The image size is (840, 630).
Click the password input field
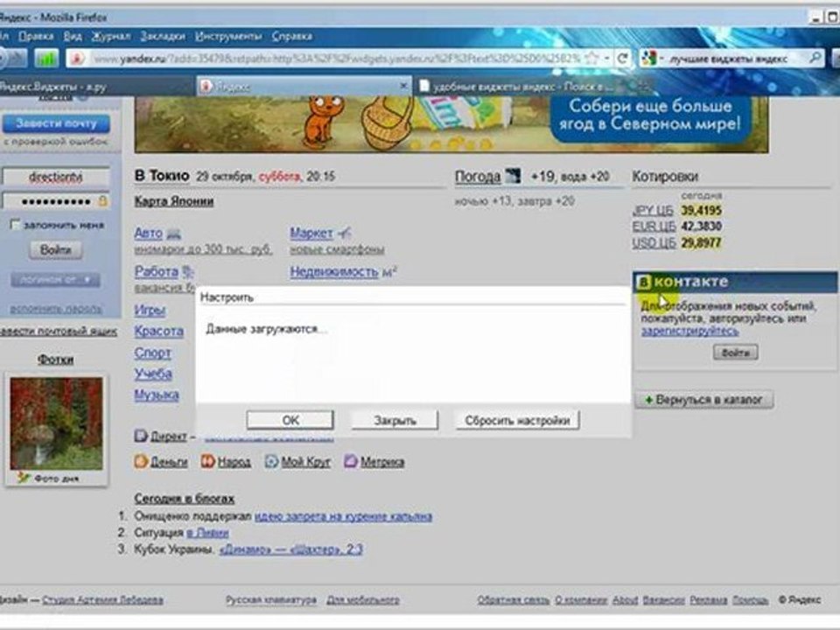click(56, 201)
